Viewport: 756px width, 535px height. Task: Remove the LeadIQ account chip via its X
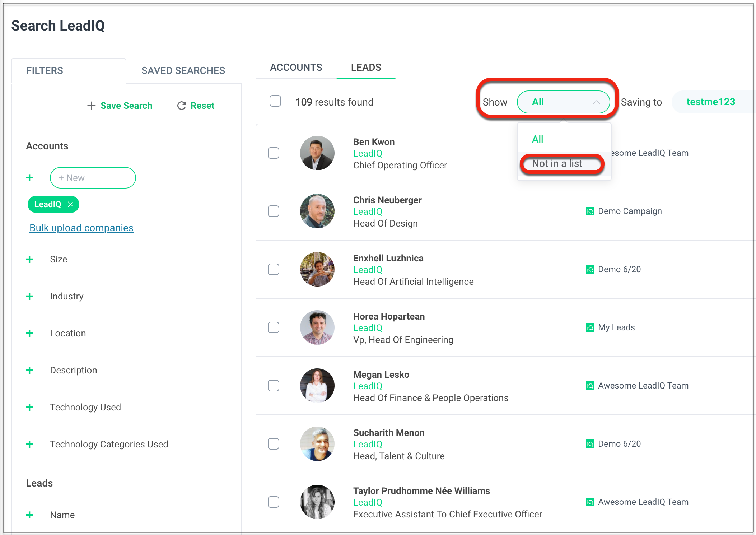71,204
